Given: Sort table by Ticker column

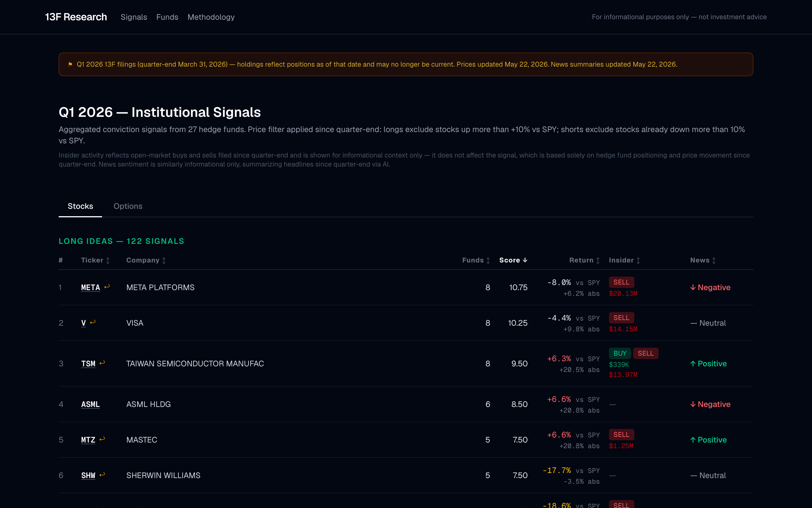Looking at the screenshot, I should (95, 260).
